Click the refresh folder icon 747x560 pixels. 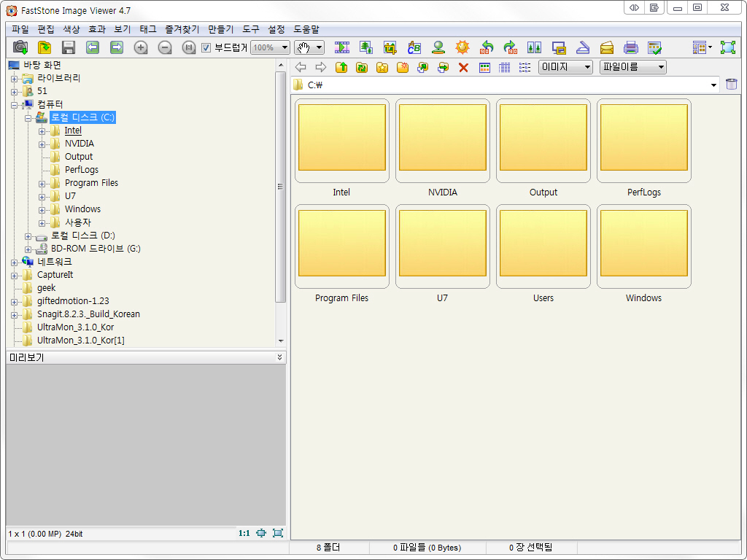(362, 67)
